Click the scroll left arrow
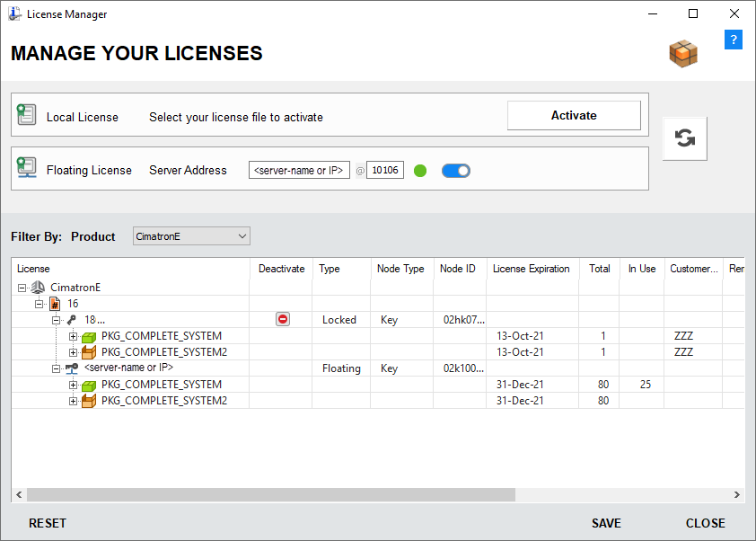The height and width of the screenshot is (541, 756). (x=19, y=494)
